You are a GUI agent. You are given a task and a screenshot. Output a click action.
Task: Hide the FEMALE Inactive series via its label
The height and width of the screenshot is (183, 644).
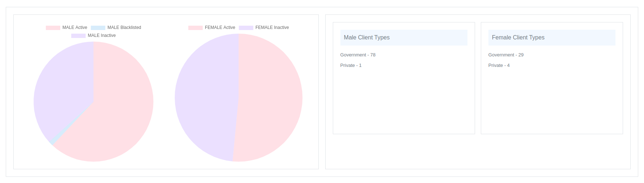click(272, 27)
